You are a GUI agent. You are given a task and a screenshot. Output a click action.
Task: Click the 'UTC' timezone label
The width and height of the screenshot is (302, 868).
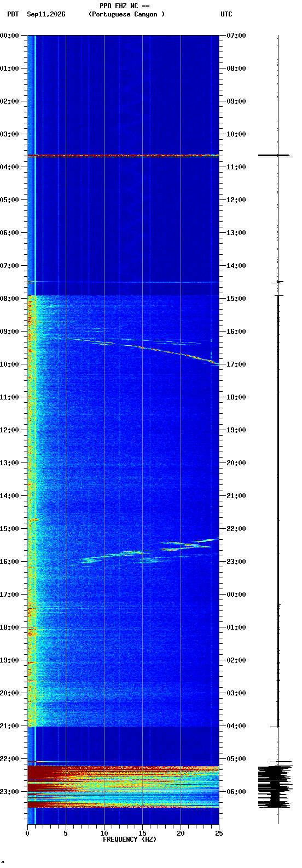click(226, 14)
